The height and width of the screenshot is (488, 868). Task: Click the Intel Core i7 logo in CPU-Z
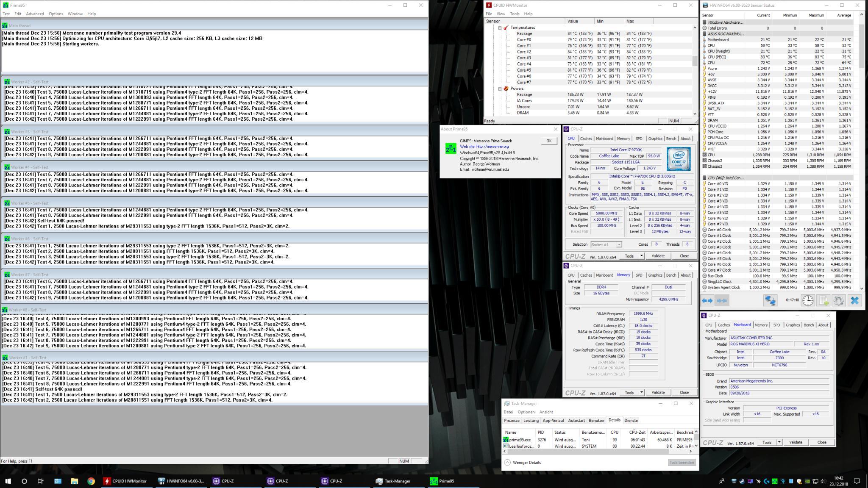click(678, 159)
